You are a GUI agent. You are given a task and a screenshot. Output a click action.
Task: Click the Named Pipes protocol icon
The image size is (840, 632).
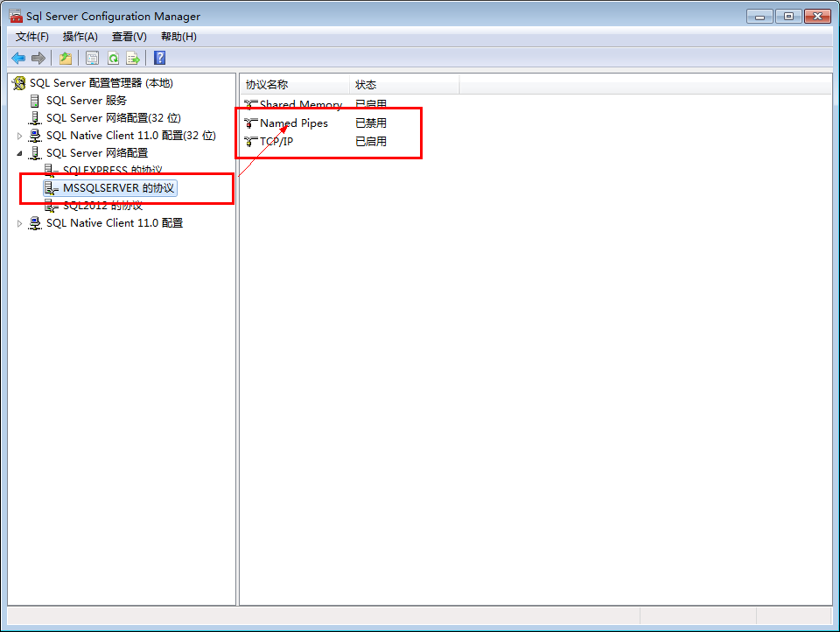(251, 123)
